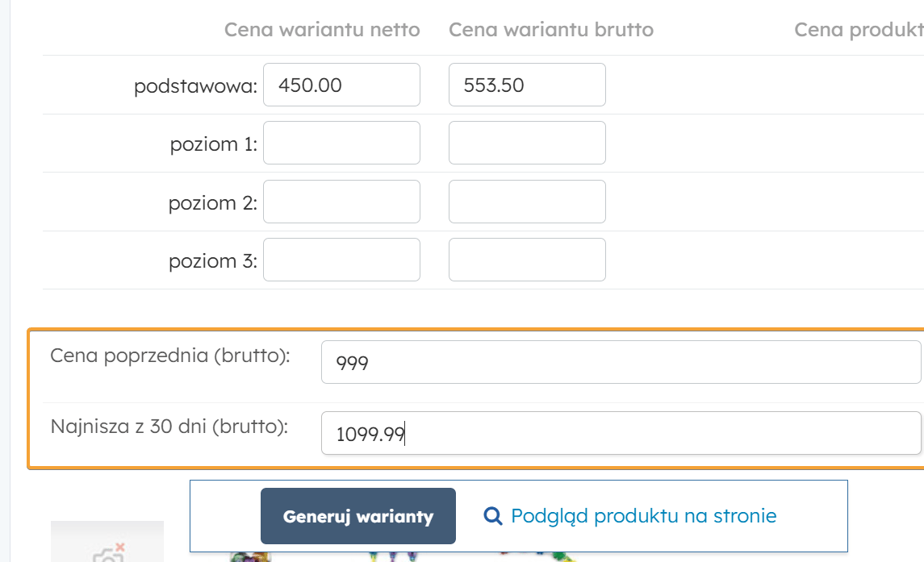Open Podgląd produktu na stronie link
924x562 pixels.
pos(643,516)
